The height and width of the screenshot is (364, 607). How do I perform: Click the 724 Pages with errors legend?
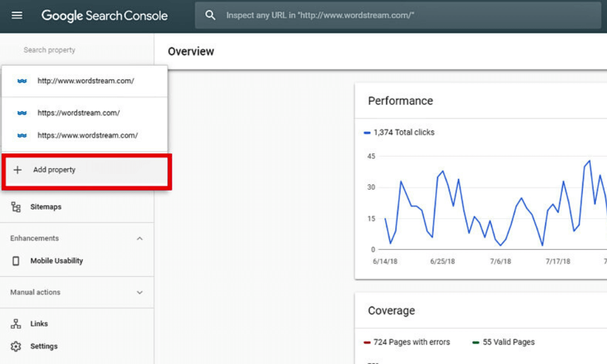click(x=407, y=342)
